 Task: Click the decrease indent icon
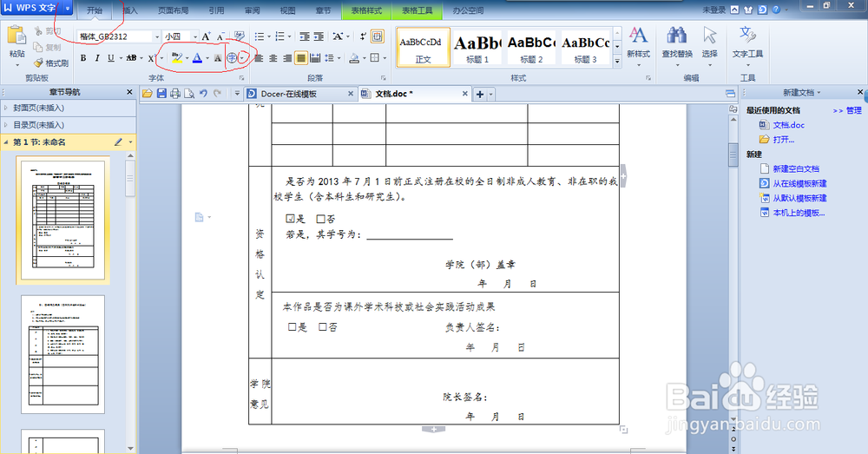point(305,36)
